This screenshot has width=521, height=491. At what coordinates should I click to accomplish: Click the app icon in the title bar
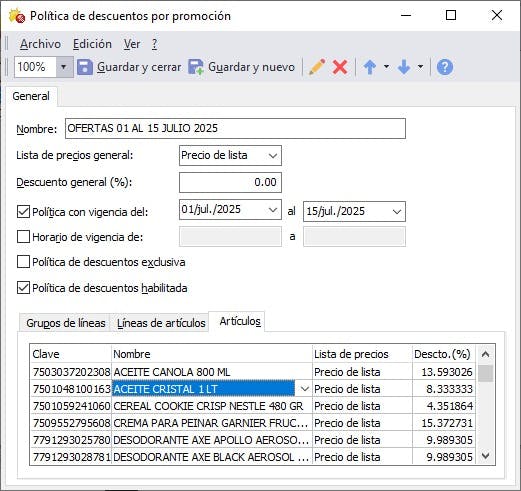tap(17, 16)
